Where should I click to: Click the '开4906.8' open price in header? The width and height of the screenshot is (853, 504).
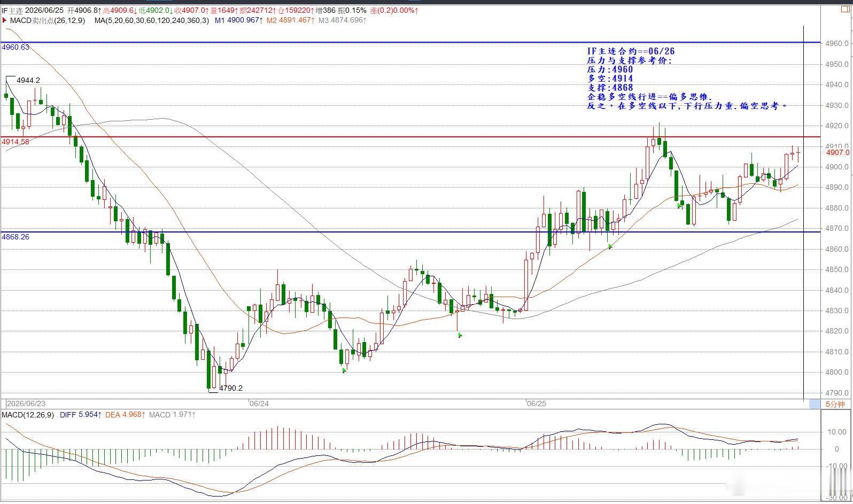pyautogui.click(x=84, y=11)
